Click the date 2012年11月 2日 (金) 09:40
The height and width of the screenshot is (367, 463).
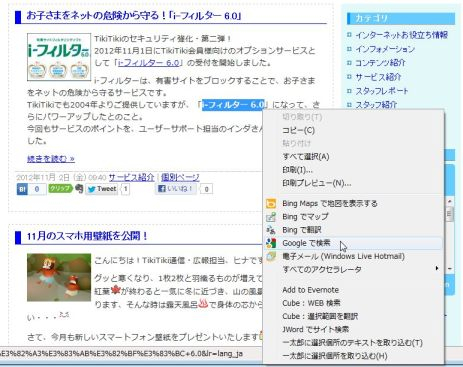tap(61, 177)
